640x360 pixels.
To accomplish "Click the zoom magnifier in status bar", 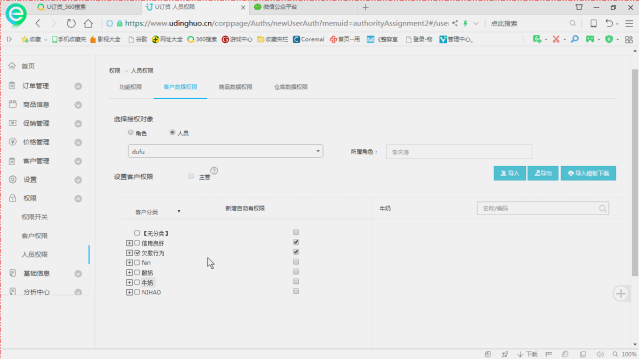I will click(x=615, y=354).
